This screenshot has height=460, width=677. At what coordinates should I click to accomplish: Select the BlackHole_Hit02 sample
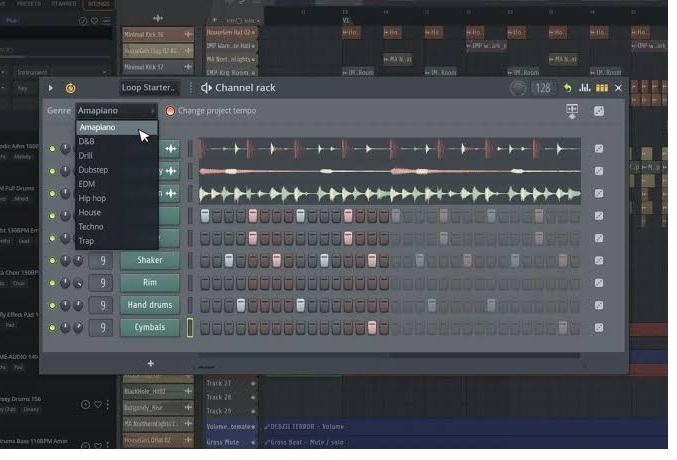(158, 391)
